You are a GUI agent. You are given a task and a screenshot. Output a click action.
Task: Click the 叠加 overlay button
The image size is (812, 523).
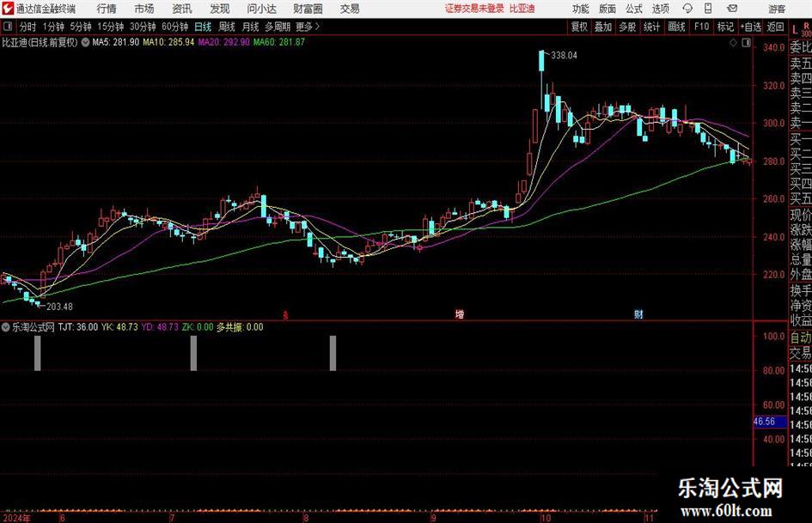[603, 27]
